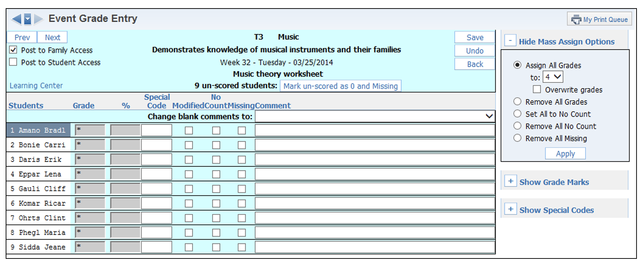Click the grey forward arrow icon
This screenshot has height=267, width=644.
pyautogui.click(x=38, y=19)
